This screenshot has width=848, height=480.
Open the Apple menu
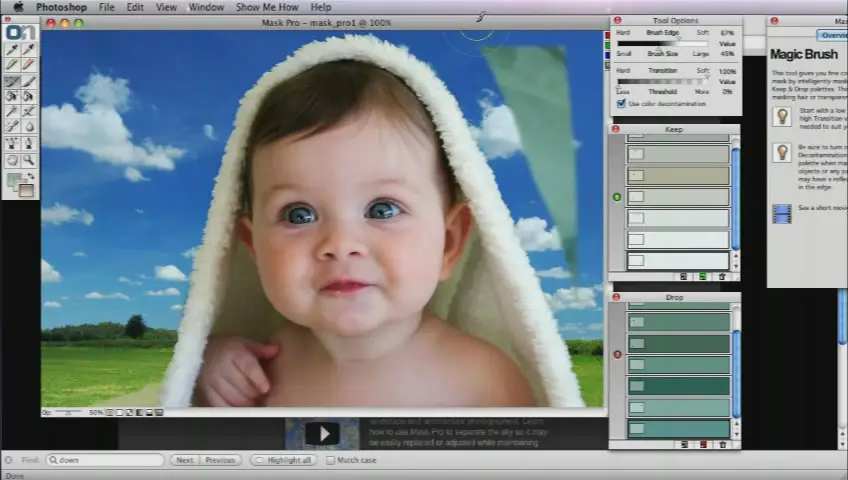(x=18, y=7)
